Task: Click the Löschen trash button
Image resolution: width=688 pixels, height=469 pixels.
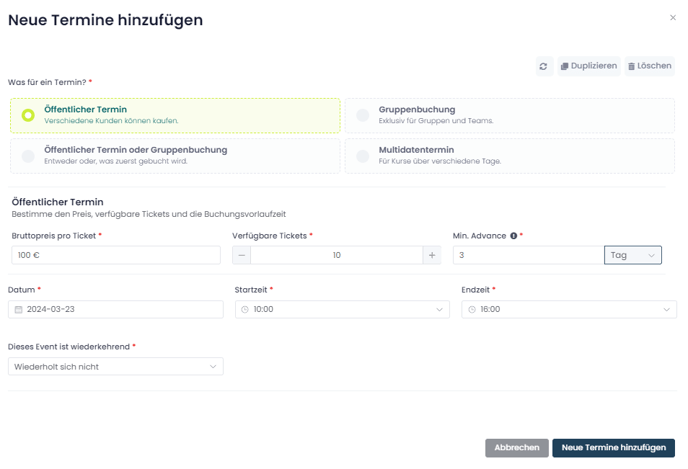Action: point(649,66)
